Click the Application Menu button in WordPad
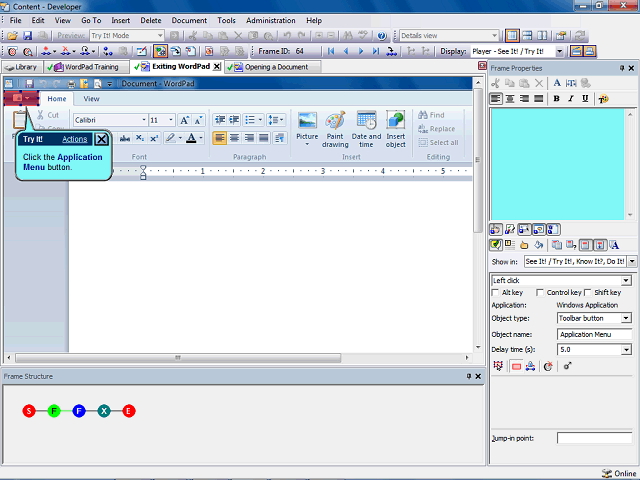640x480 pixels. [x=22, y=98]
